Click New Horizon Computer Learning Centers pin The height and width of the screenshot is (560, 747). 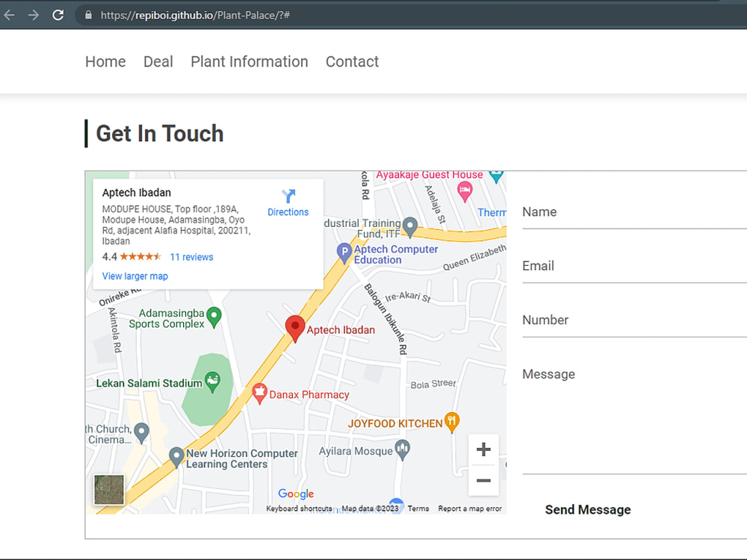coord(176,457)
